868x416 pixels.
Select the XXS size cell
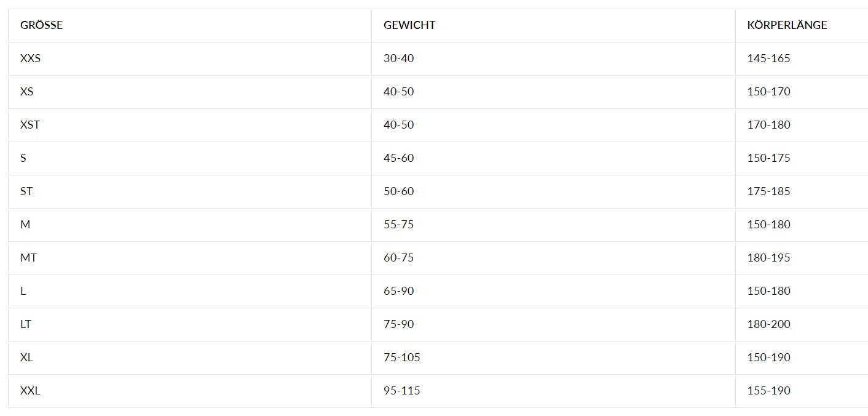click(x=30, y=58)
